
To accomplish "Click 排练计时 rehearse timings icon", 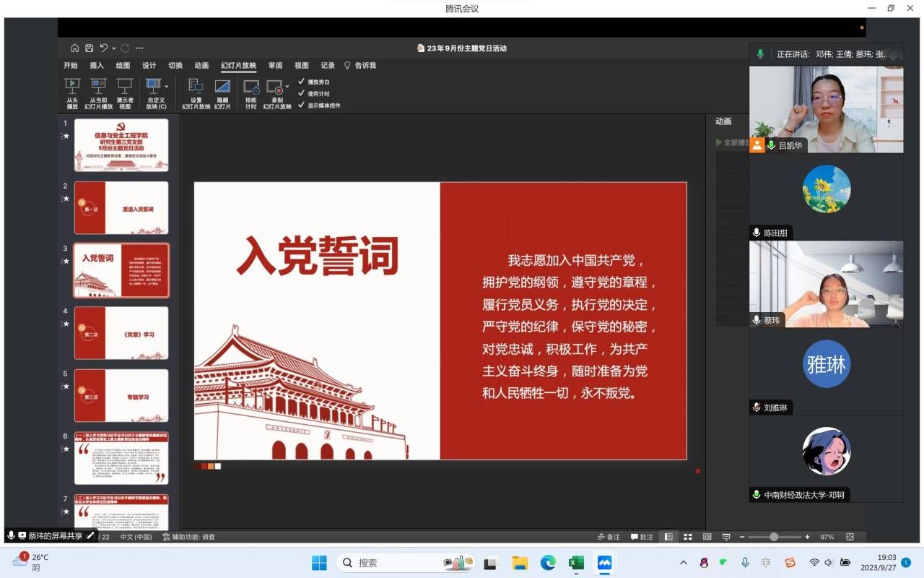I will pyautogui.click(x=251, y=94).
